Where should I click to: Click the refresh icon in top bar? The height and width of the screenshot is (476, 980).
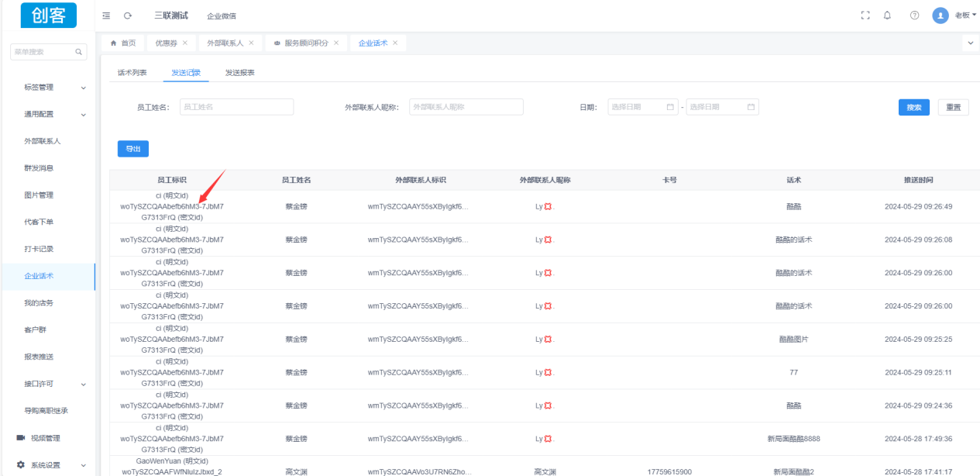point(128,16)
